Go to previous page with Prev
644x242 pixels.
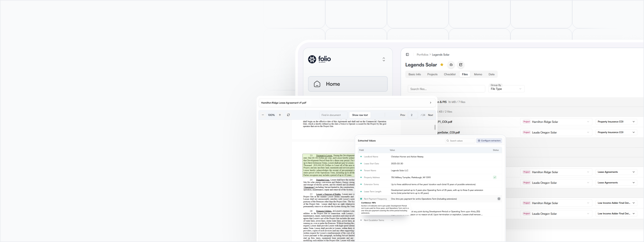(x=402, y=115)
